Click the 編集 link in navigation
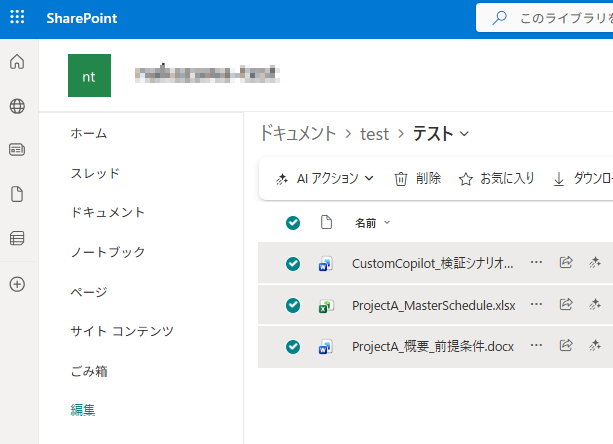 (84, 409)
